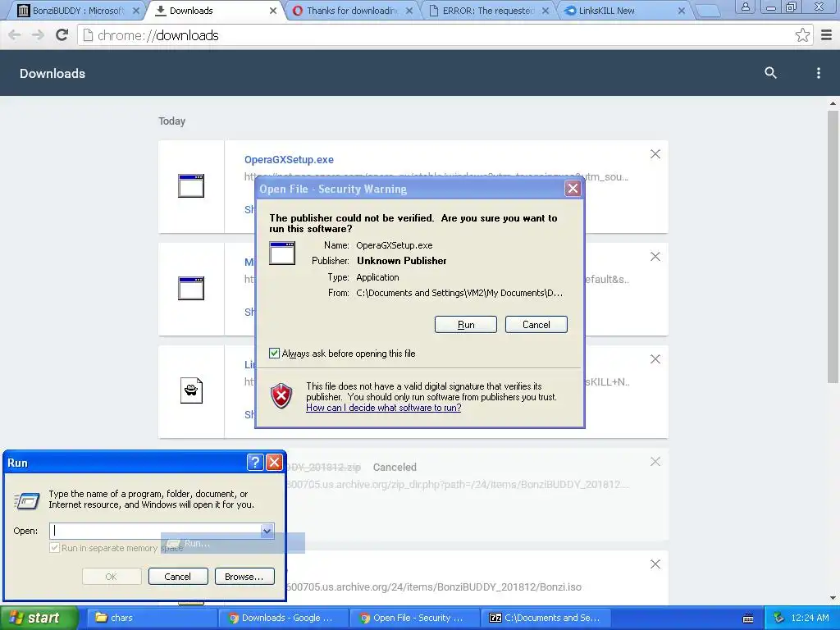Switch to C:\Documents and Se... taskbar button
Screen dimensions: 840x630
click(546, 618)
